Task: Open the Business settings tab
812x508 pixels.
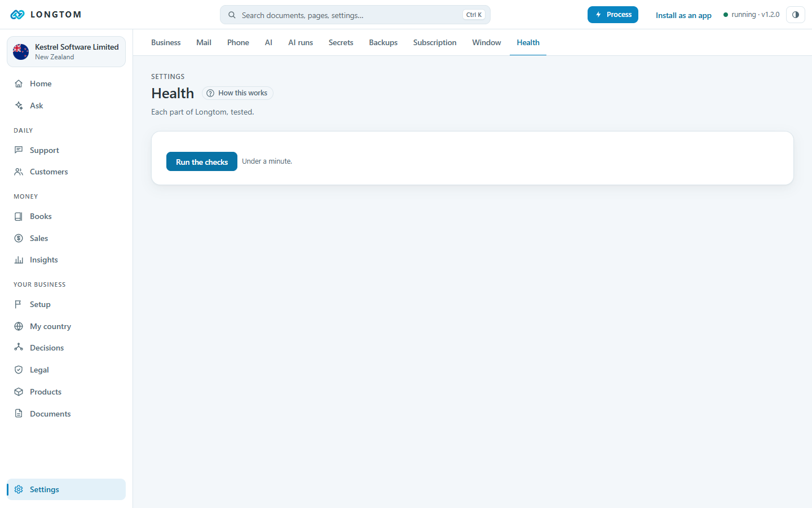Action: point(166,42)
